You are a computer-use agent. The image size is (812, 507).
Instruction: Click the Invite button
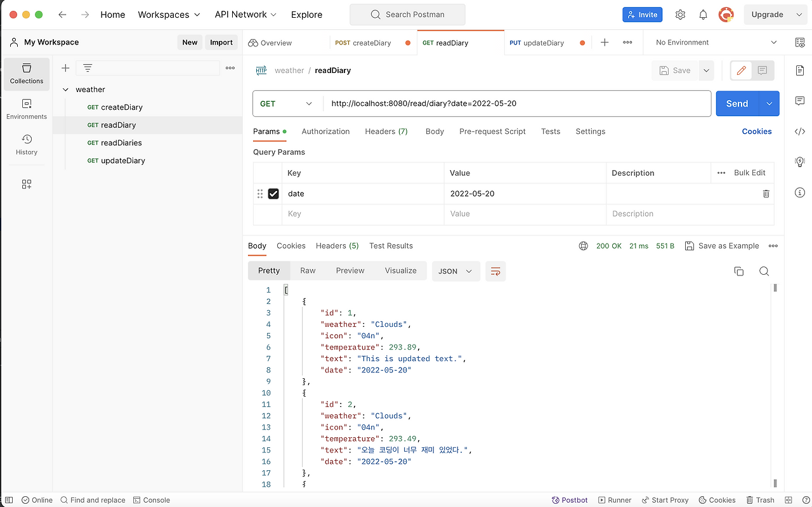[x=642, y=15]
